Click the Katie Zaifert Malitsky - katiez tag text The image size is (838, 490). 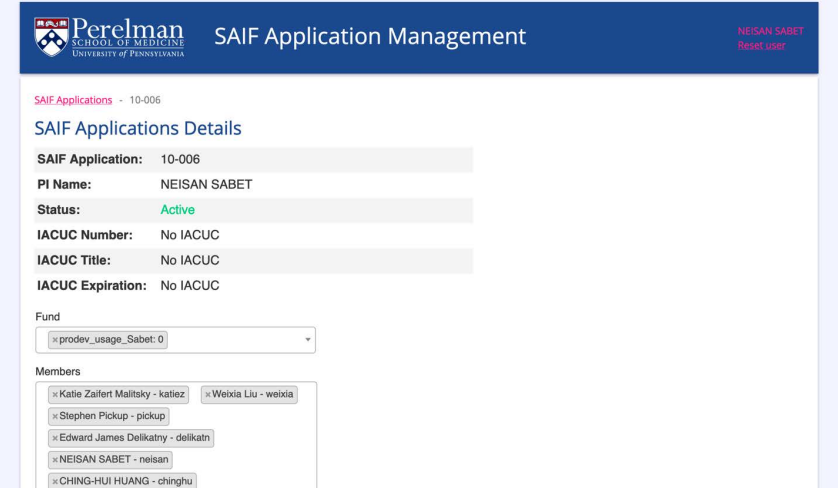point(122,394)
